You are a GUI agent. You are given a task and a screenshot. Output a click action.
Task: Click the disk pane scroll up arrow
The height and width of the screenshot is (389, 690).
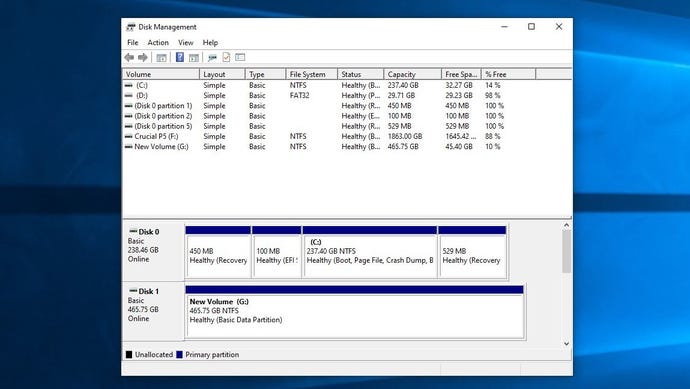(566, 225)
